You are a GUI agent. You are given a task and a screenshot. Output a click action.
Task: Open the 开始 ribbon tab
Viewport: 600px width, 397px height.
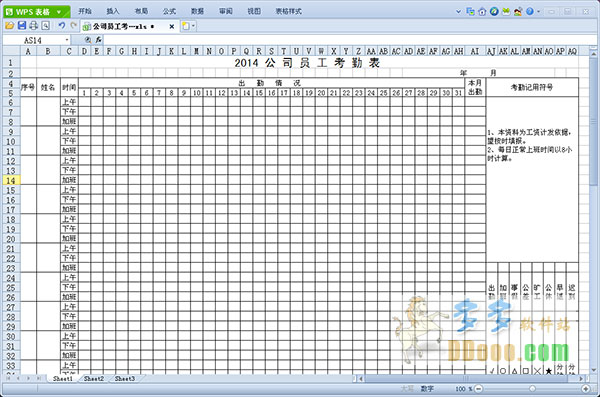[x=85, y=11]
